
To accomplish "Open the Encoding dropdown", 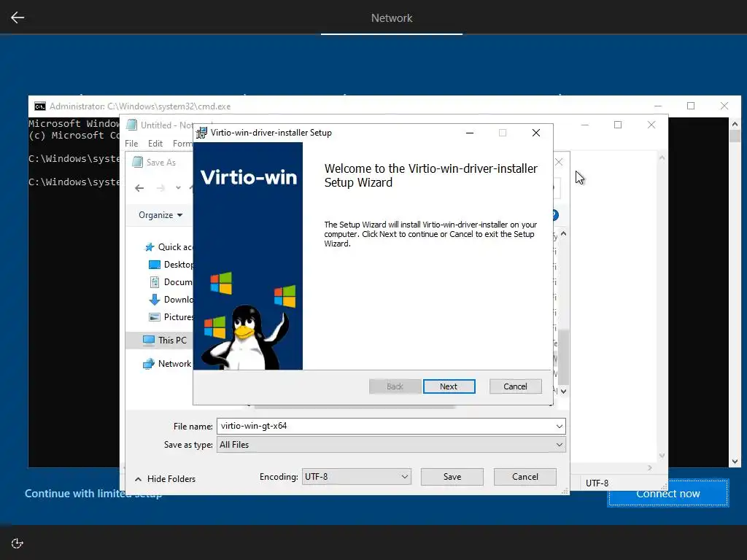I will coord(356,477).
